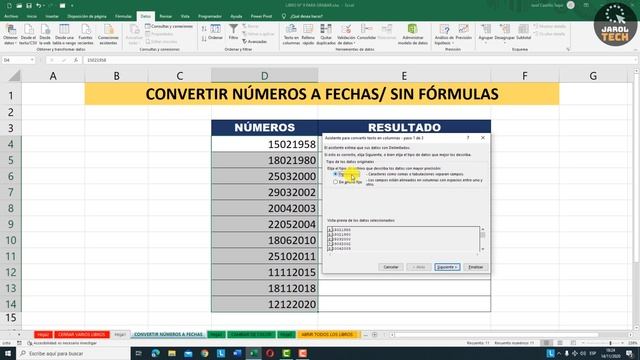Open CERRAR VARIOS LIBROS sheet tab
The image size is (640, 360).
point(82,335)
